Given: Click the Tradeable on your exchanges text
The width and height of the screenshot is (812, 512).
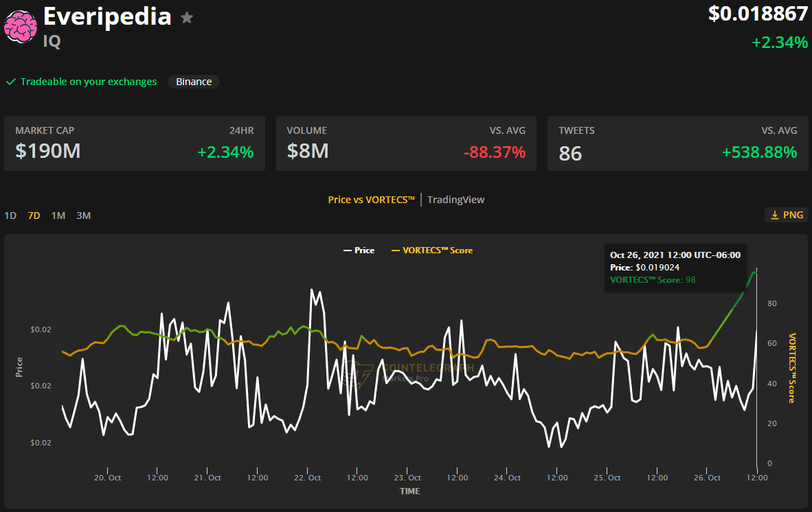Looking at the screenshot, I should (89, 82).
